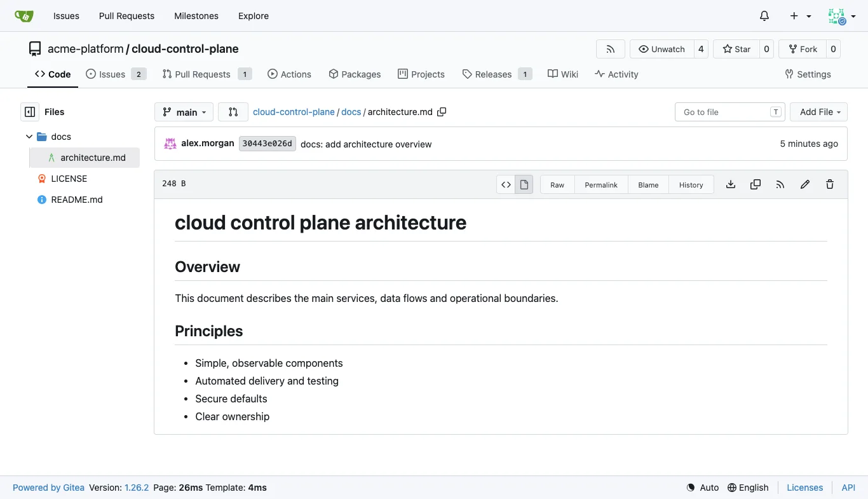Toggle the Files tree sidebar icon

(x=30, y=112)
